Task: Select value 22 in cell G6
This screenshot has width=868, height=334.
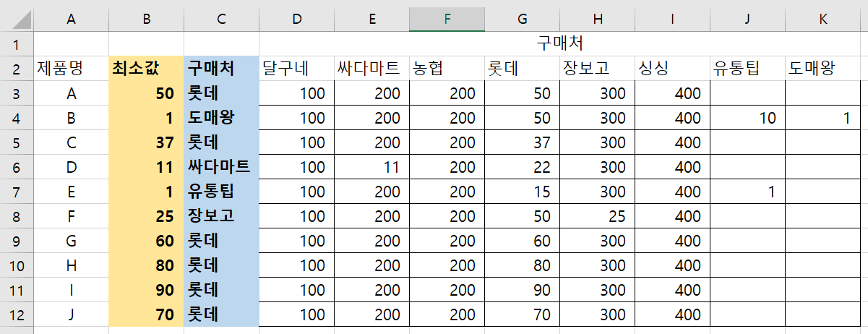Action: tap(522, 167)
